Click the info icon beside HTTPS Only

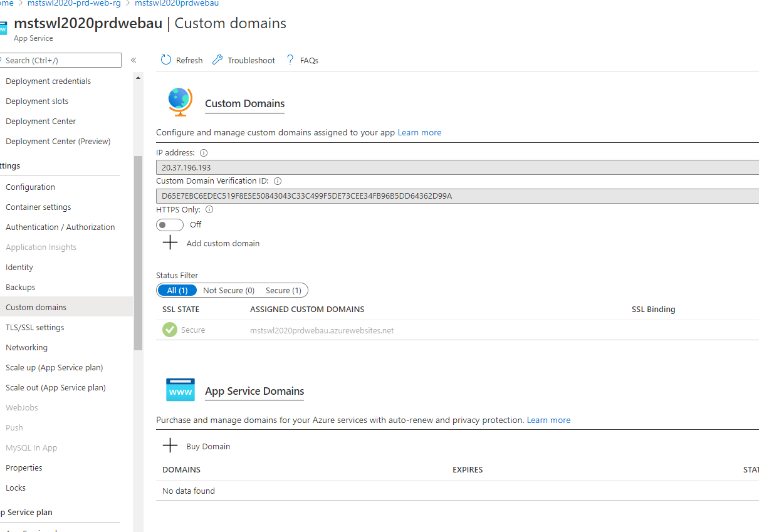pos(209,210)
